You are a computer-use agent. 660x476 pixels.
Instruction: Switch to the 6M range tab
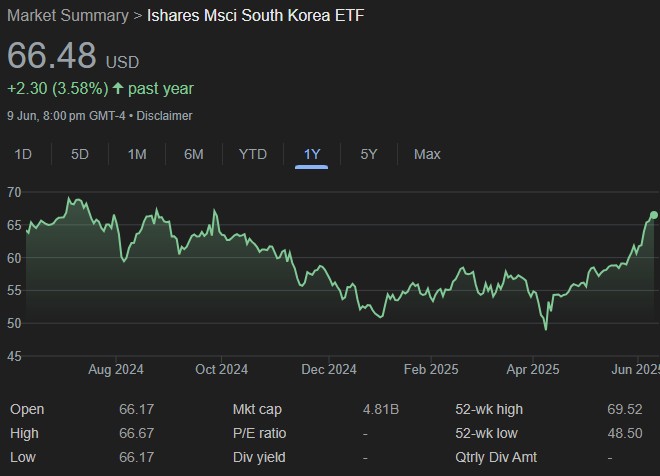click(194, 154)
